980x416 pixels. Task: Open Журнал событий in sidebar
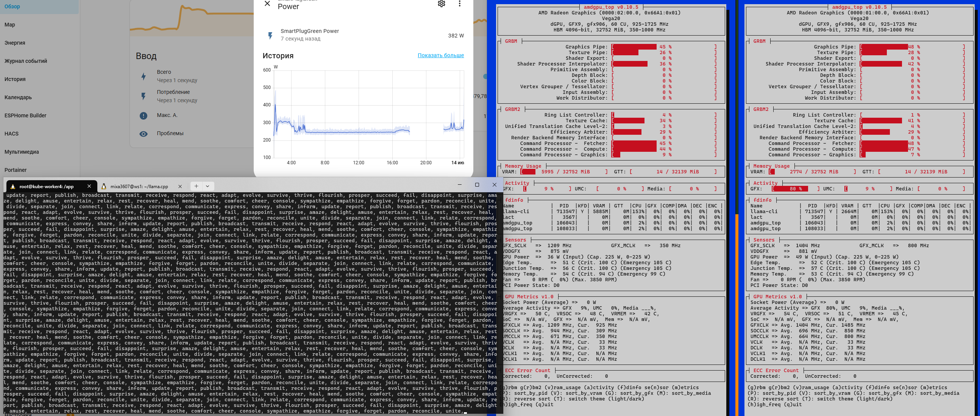26,61
